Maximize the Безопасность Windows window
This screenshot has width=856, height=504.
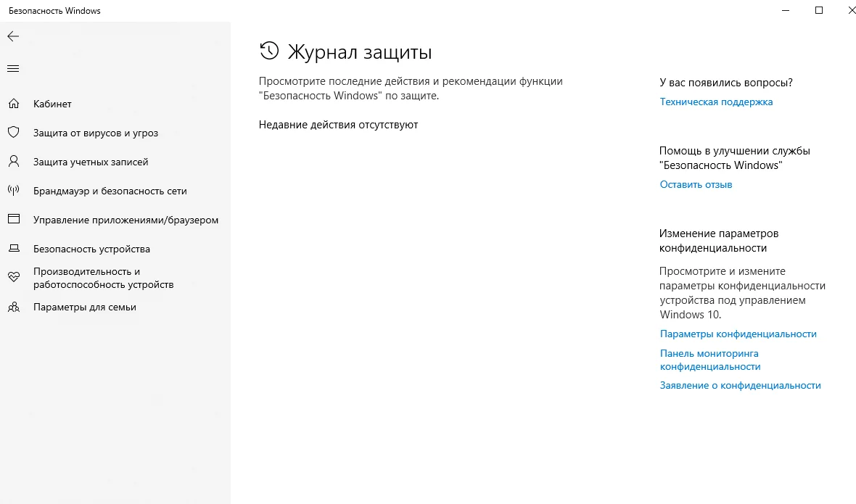819,10
